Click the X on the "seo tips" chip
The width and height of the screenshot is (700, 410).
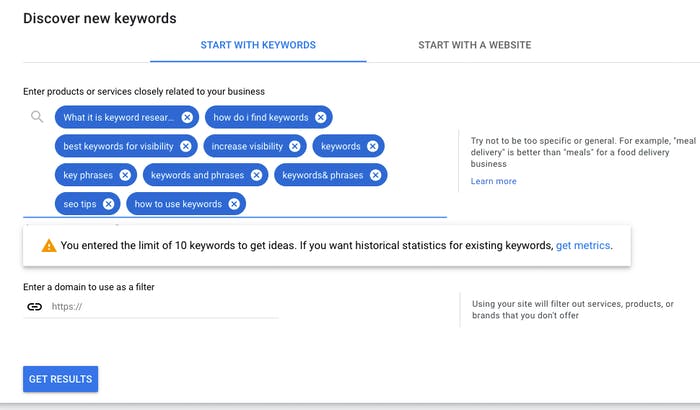pyautogui.click(x=108, y=204)
